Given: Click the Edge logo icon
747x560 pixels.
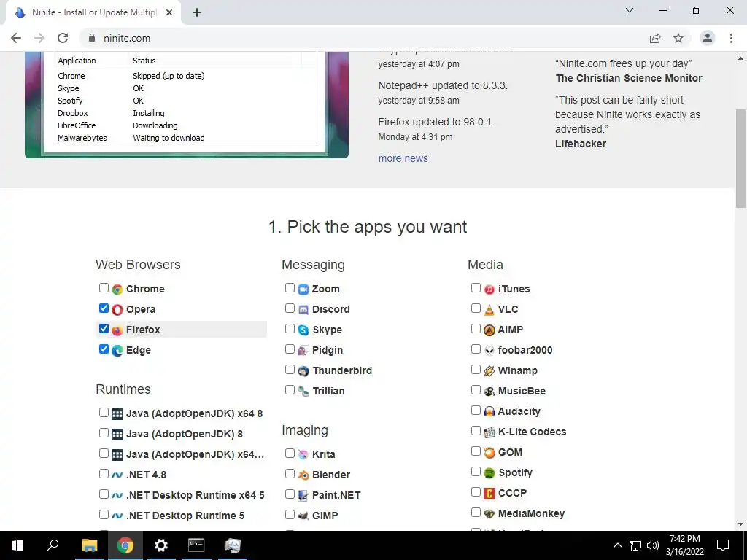Looking at the screenshot, I should tap(117, 351).
